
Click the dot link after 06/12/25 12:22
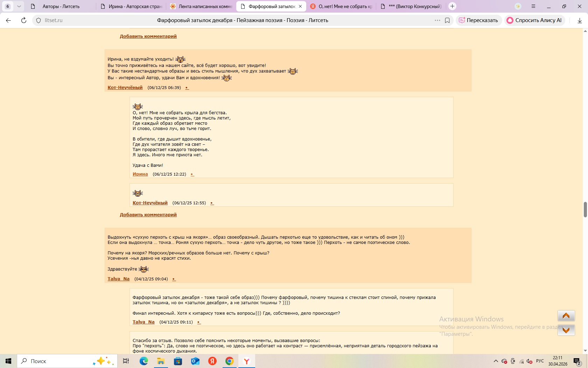tap(192, 174)
